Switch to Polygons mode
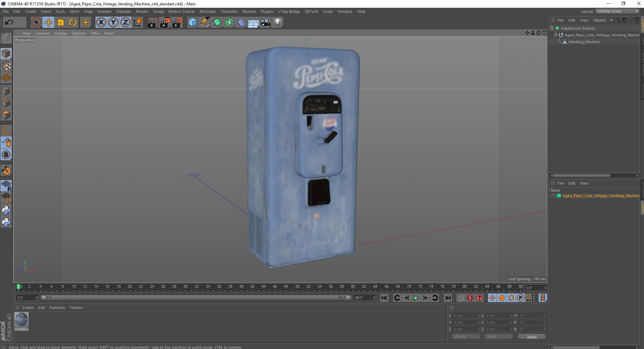 pyautogui.click(x=6, y=115)
